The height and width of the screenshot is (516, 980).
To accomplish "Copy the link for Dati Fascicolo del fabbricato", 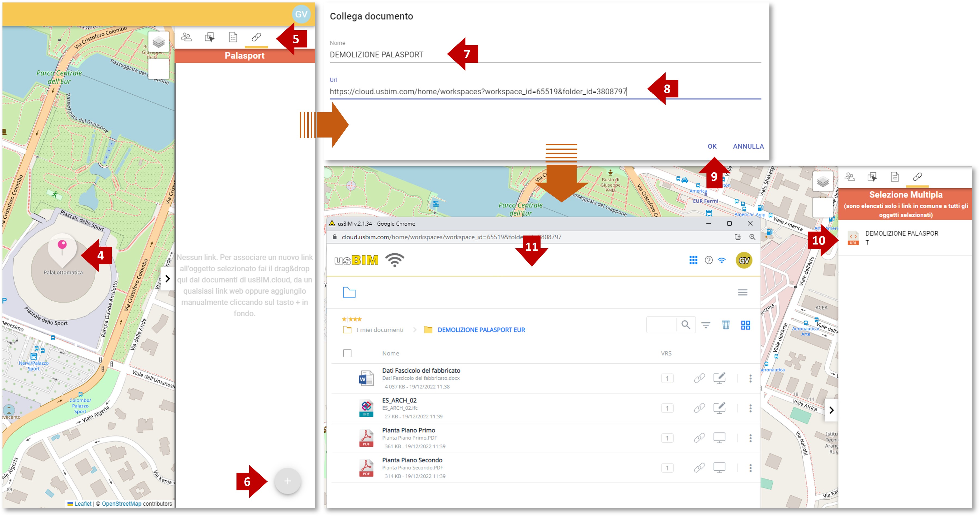I will coord(699,378).
